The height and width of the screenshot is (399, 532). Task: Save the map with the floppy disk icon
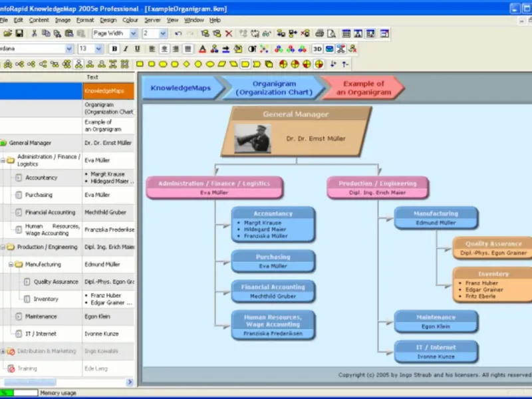19,33
